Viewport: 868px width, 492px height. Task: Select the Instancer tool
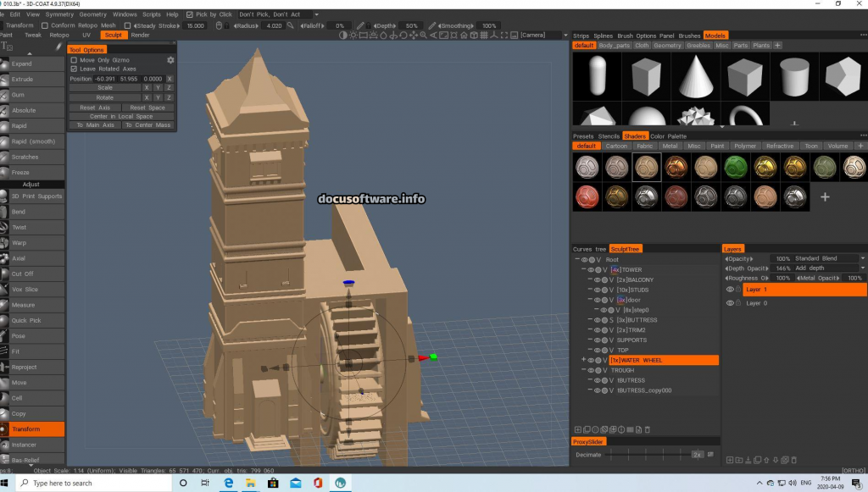[32, 445]
